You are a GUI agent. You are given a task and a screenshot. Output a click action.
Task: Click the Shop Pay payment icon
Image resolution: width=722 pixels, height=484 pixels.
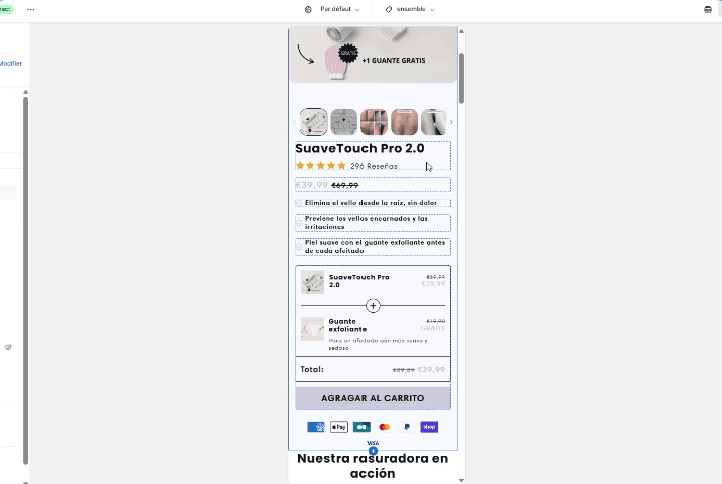point(429,427)
